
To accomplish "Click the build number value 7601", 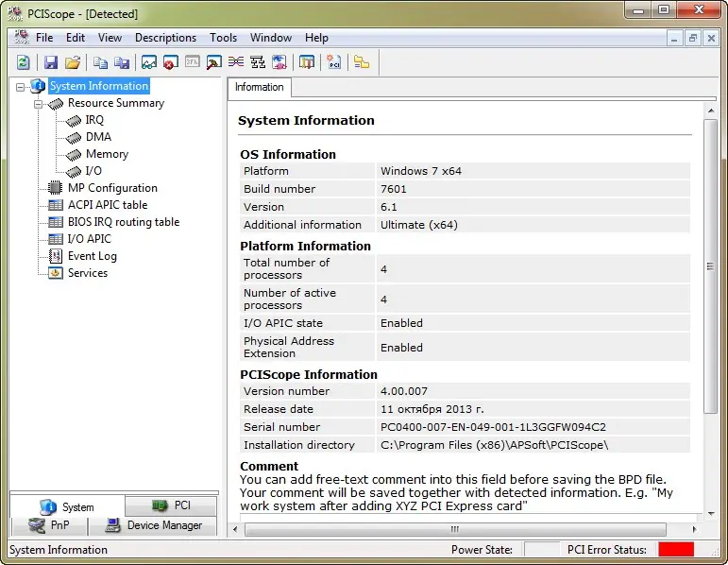I will [393, 189].
